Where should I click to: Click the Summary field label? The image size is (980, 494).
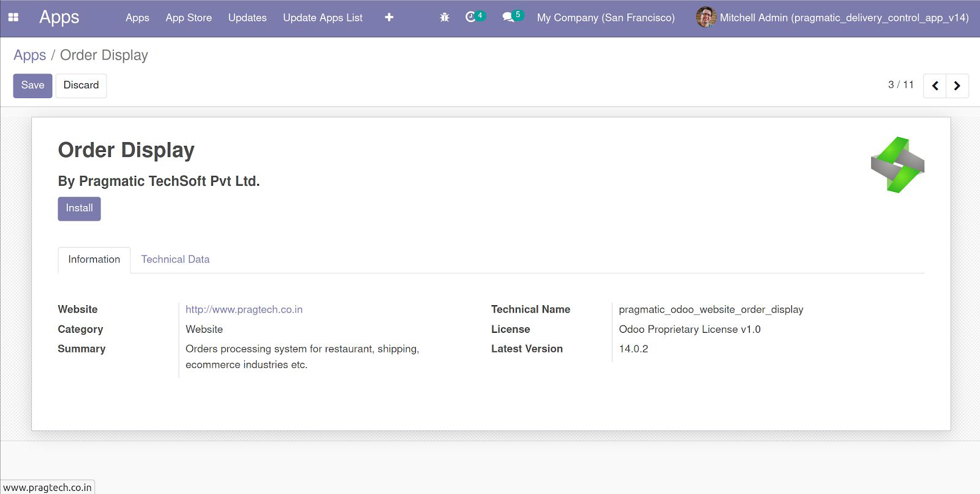tap(81, 349)
